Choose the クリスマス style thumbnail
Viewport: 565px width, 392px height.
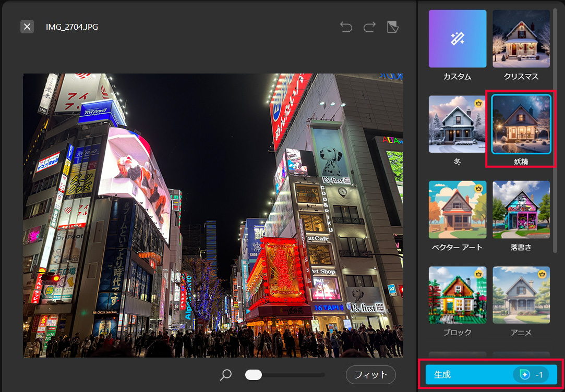[521, 39]
